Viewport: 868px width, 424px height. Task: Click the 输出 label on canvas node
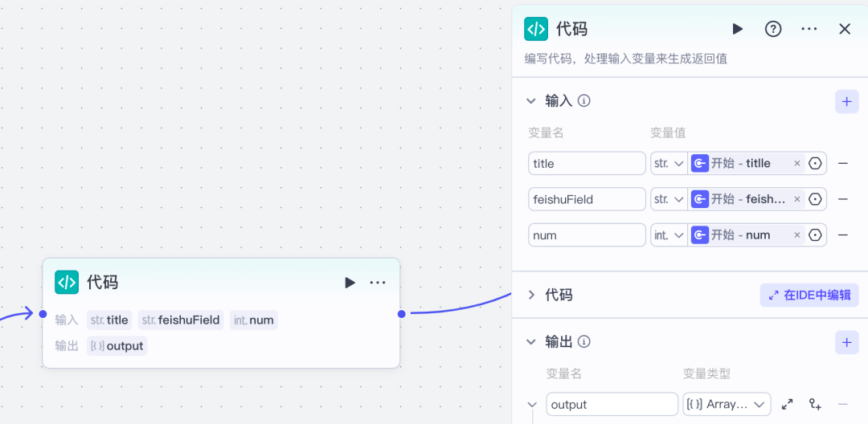pos(66,347)
